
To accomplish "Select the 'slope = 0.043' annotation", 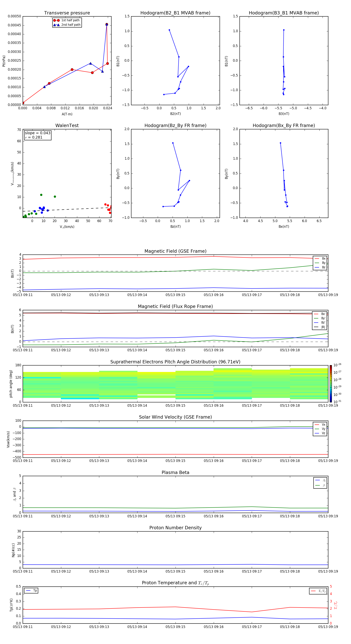I will (38, 133).
